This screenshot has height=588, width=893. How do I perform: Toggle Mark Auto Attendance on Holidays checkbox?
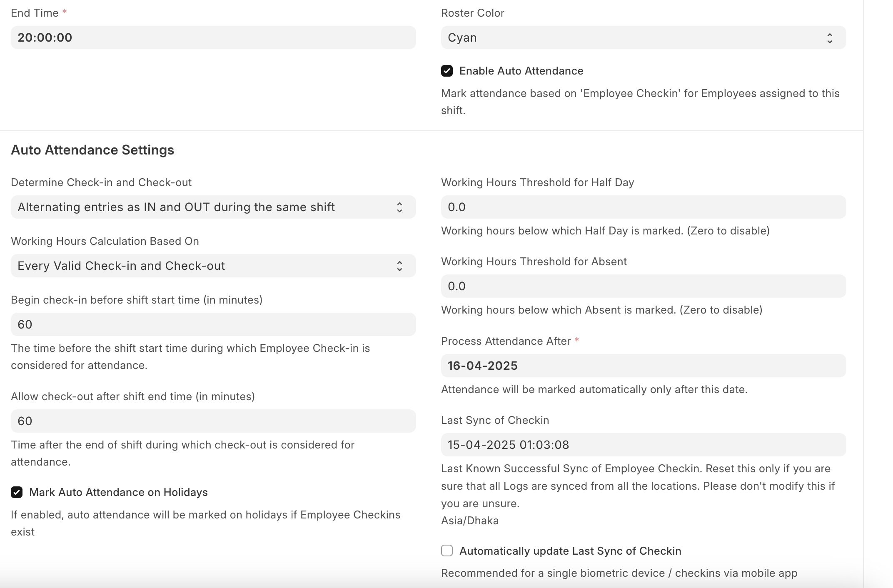coord(17,492)
